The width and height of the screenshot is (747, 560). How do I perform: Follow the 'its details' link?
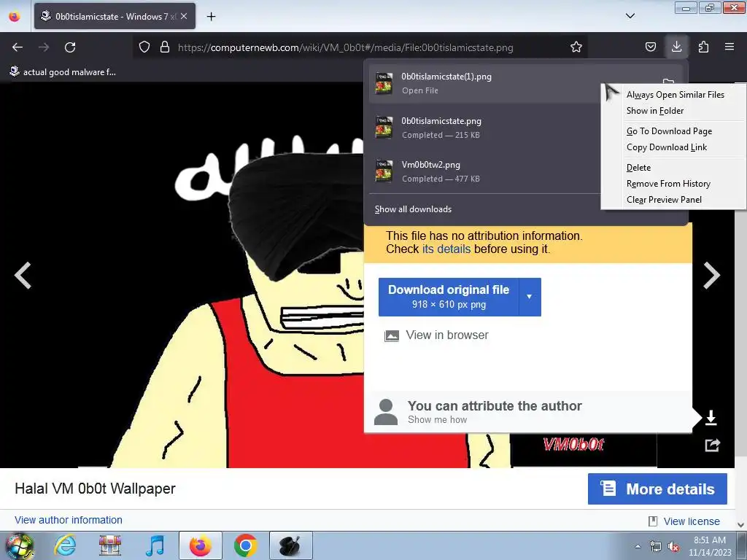point(446,249)
